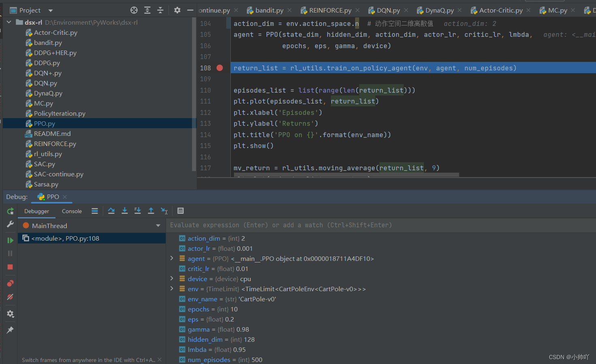596x364 pixels.
Task: Open debugger wrench settings icon
Action: point(10,224)
